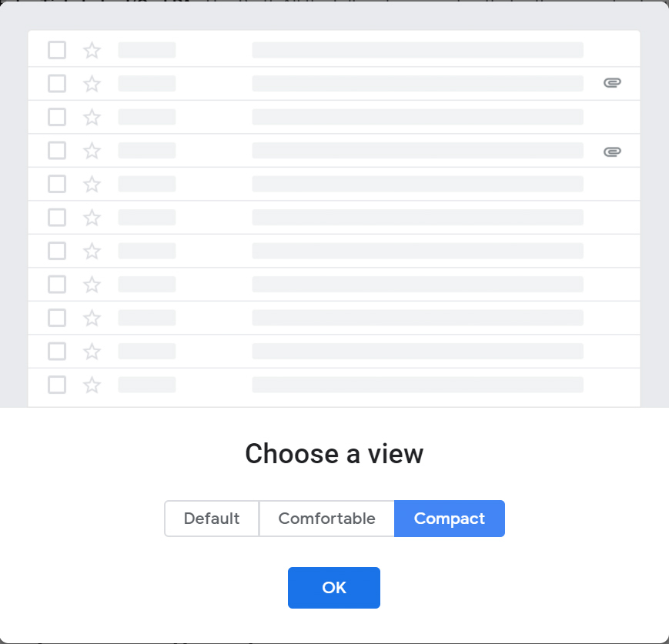
Task: Click the sender name placeholder on the first row
Action: pos(146,49)
